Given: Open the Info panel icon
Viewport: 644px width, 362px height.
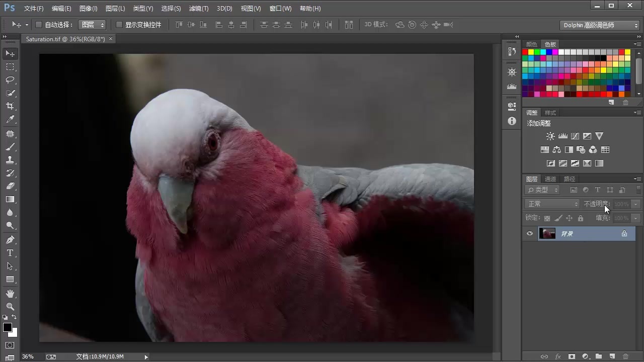Looking at the screenshot, I should [512, 121].
